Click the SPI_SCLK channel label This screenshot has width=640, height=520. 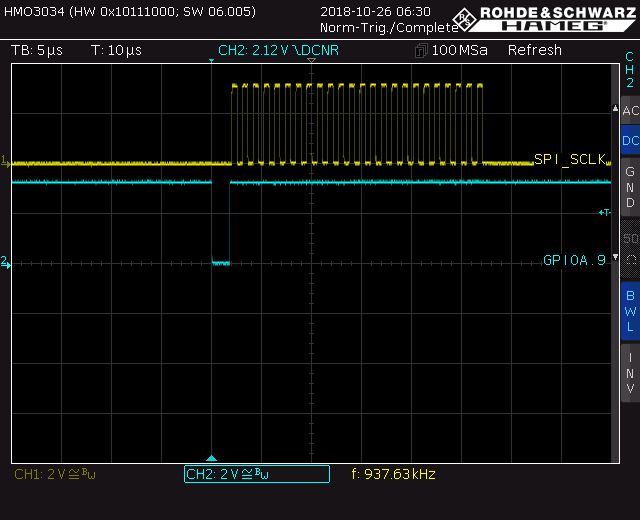(570, 159)
